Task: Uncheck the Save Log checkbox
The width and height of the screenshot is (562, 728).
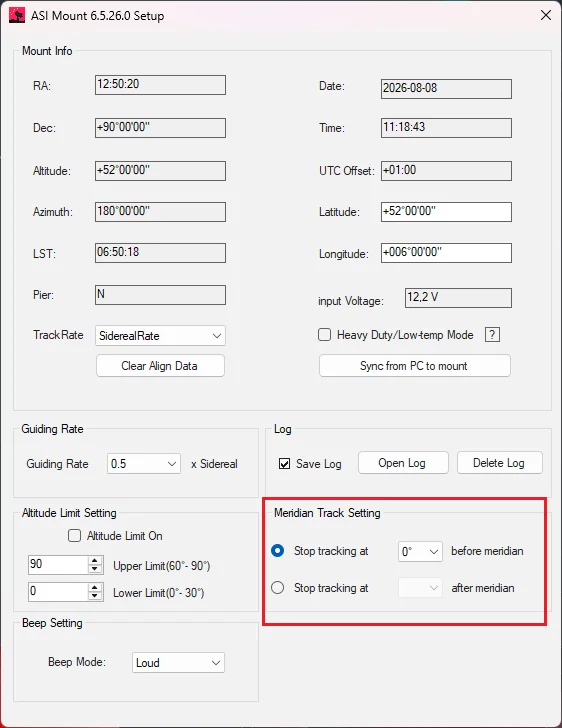Action: pos(284,463)
